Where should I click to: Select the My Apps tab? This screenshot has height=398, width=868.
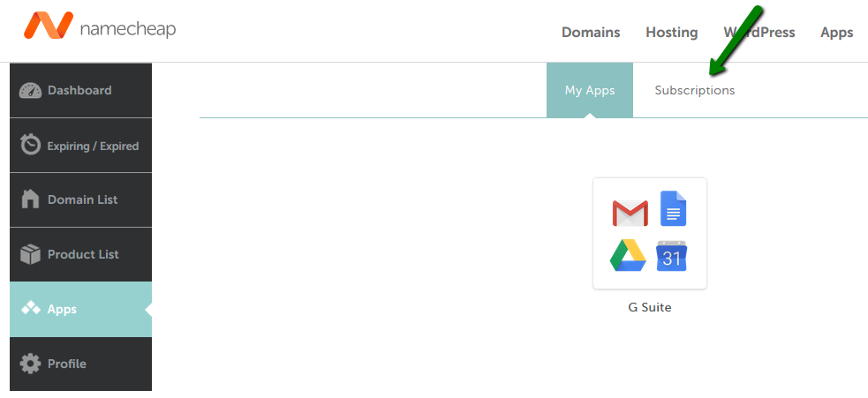click(x=590, y=90)
